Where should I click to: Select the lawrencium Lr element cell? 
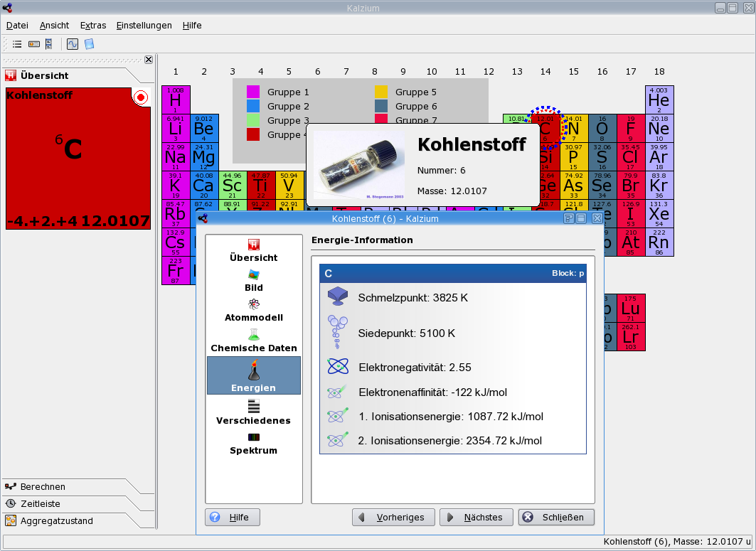[631, 336]
